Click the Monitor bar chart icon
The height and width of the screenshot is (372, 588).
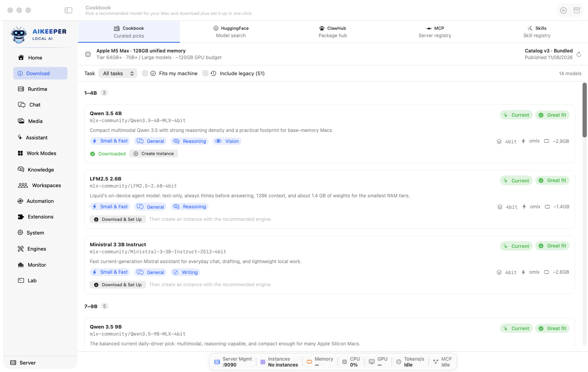click(x=21, y=265)
